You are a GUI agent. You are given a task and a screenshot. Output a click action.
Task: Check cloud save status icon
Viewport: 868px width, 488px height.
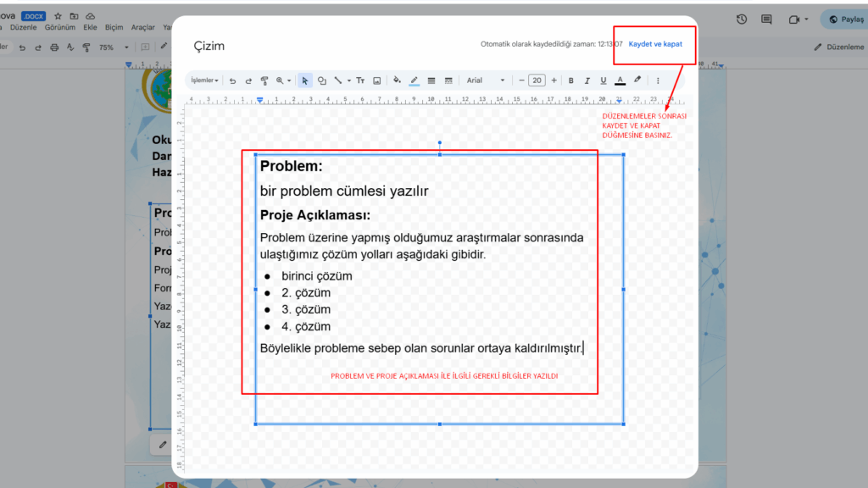(90, 16)
